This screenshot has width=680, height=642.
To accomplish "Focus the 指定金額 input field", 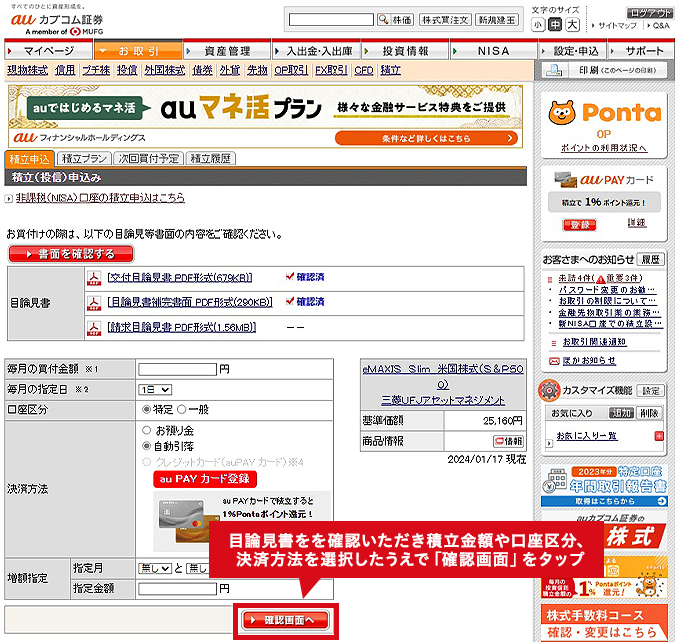I will (177, 589).
